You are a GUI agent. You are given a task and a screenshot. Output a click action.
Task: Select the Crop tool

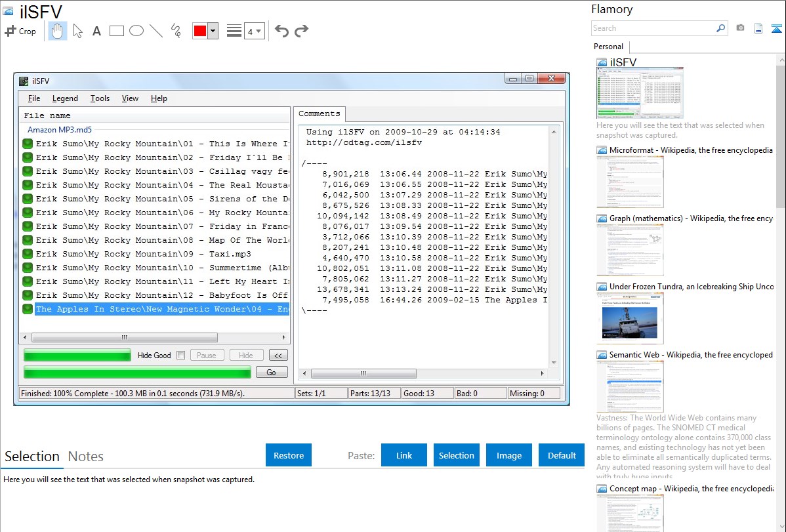20,31
